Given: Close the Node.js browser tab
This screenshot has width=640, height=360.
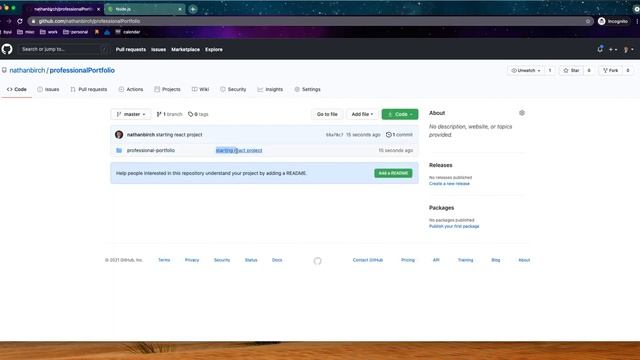Looking at the screenshot, I should pyautogui.click(x=180, y=9).
